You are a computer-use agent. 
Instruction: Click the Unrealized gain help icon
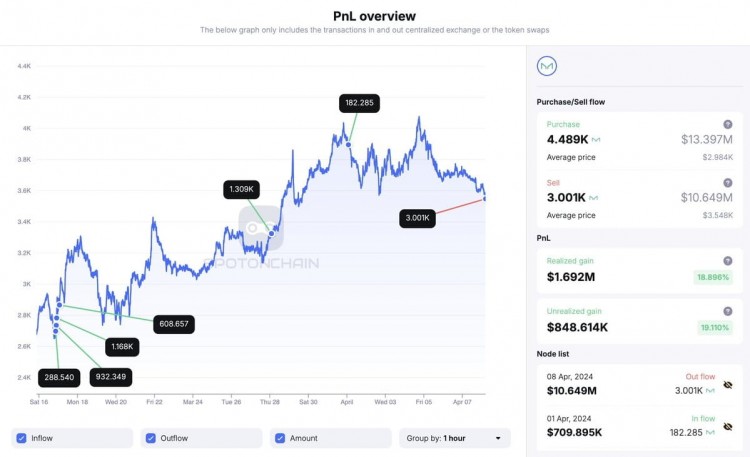(x=727, y=311)
